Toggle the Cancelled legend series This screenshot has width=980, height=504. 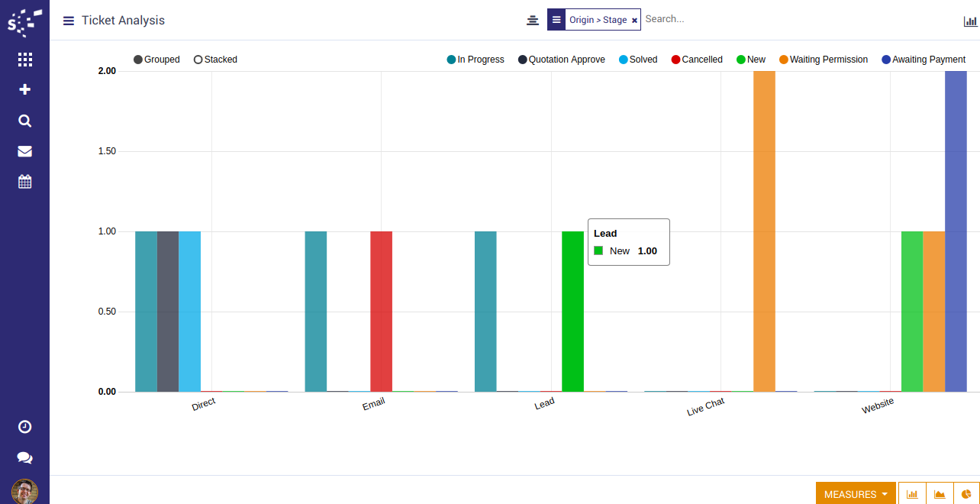click(697, 60)
